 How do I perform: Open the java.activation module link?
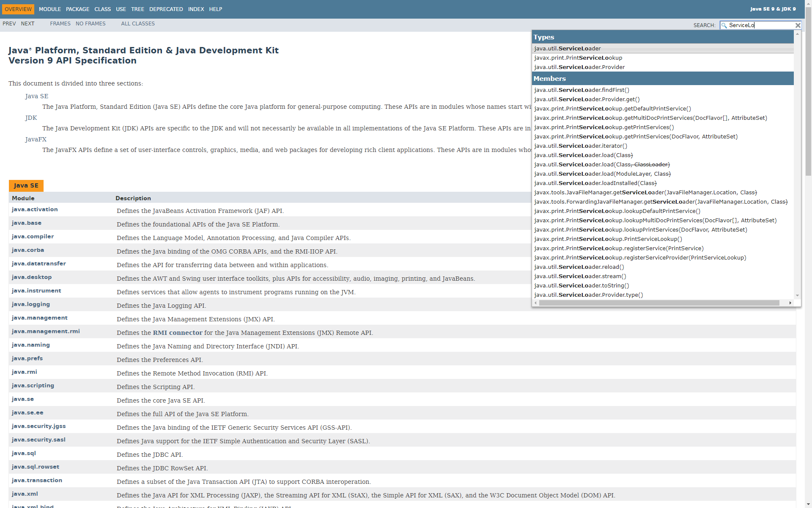[35, 210]
